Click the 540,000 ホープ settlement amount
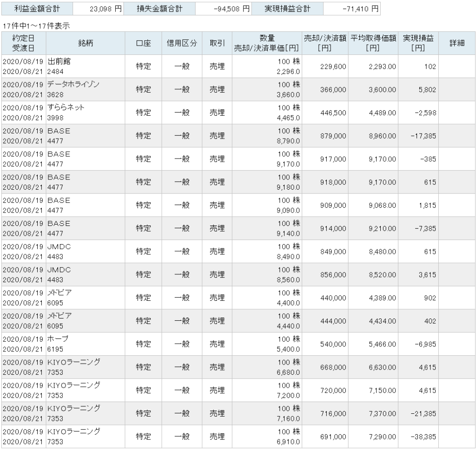Screen dimensions: 476x451 pos(333,344)
